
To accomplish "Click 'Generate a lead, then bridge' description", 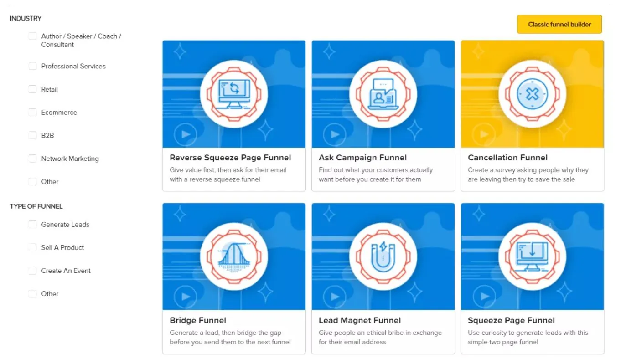I will tap(230, 338).
